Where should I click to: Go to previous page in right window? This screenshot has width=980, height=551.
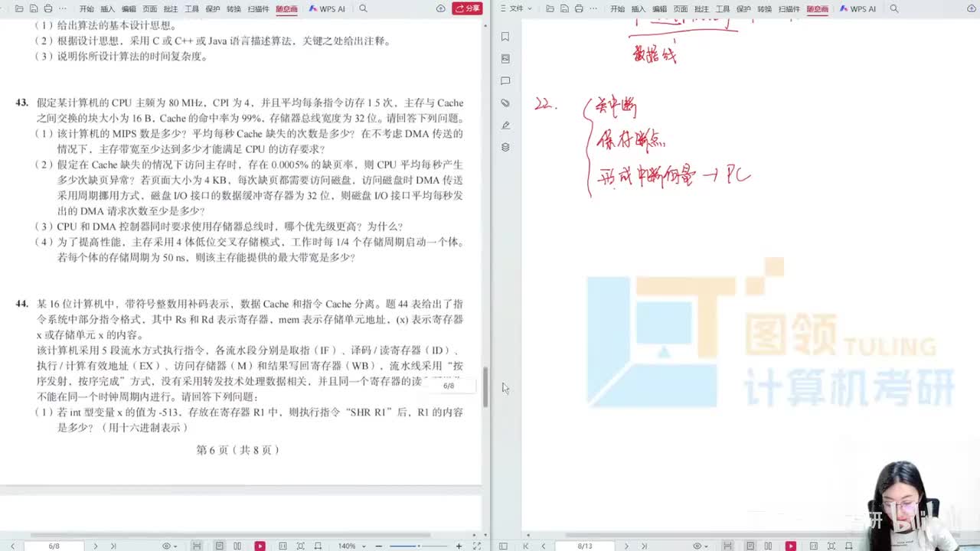pos(544,546)
